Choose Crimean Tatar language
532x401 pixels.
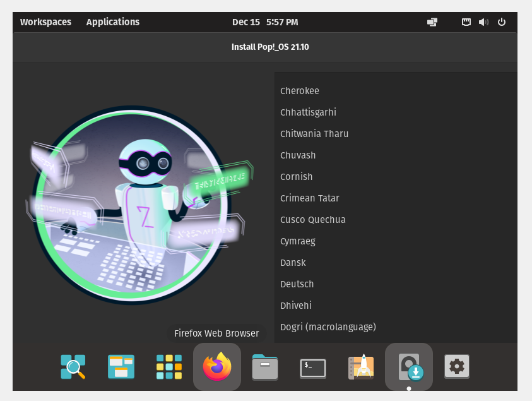tap(396, 198)
